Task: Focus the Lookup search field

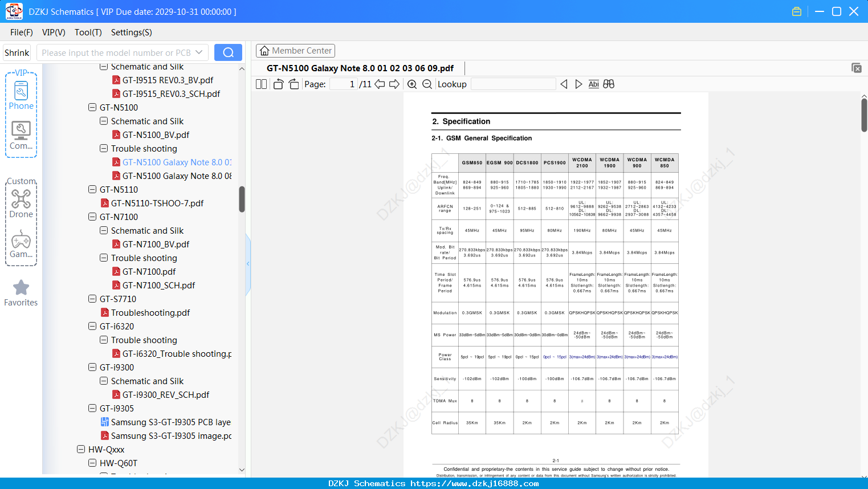Action: 514,84
